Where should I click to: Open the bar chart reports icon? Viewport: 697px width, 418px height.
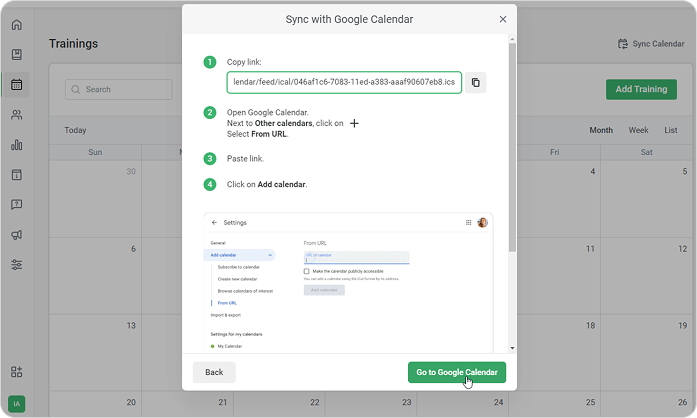(x=17, y=145)
